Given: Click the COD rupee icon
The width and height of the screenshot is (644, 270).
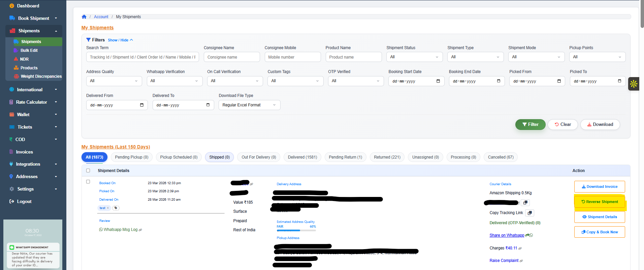Looking at the screenshot, I should [x=11, y=139].
